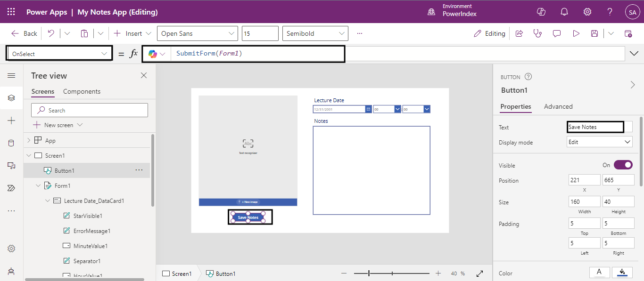Image resolution: width=644 pixels, height=281 pixels.
Task: Open the OnSelect property dropdown
Action: coord(59,54)
